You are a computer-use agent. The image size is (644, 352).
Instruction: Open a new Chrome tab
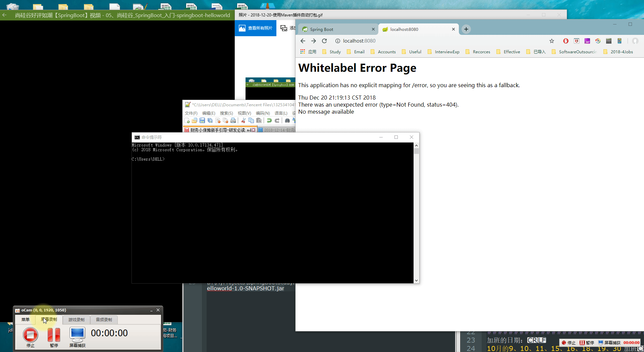click(466, 29)
